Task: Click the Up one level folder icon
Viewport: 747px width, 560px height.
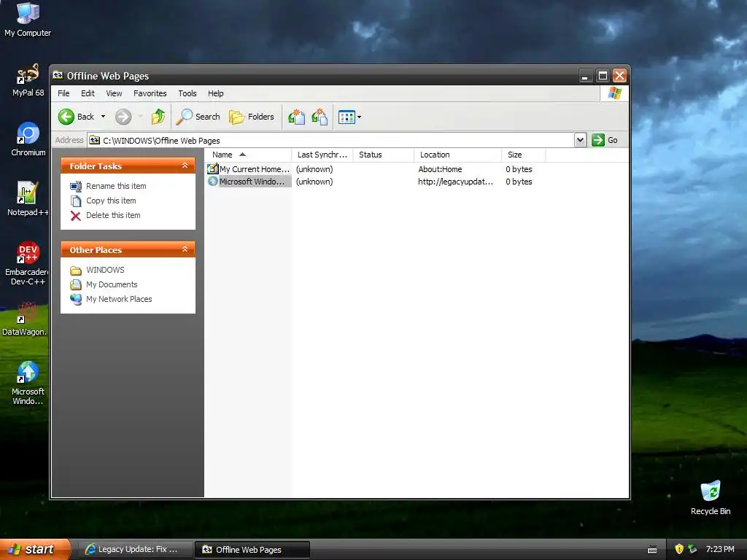Action: (158, 117)
